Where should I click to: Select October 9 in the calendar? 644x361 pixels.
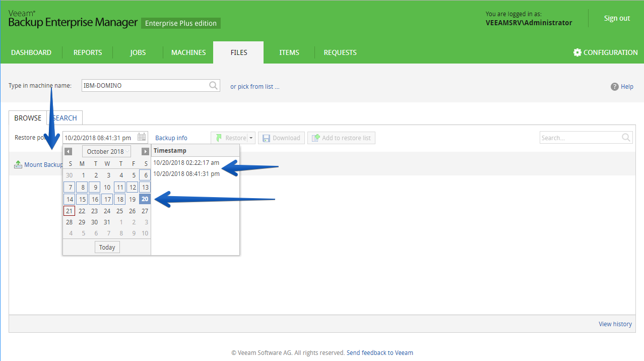pos(95,187)
